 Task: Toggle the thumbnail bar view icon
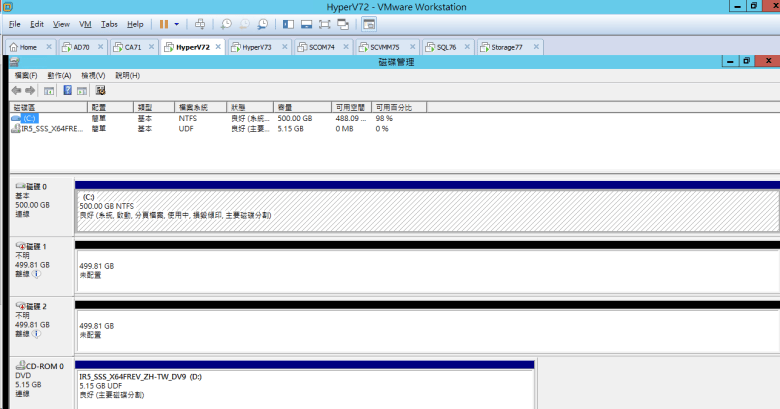(x=306, y=23)
